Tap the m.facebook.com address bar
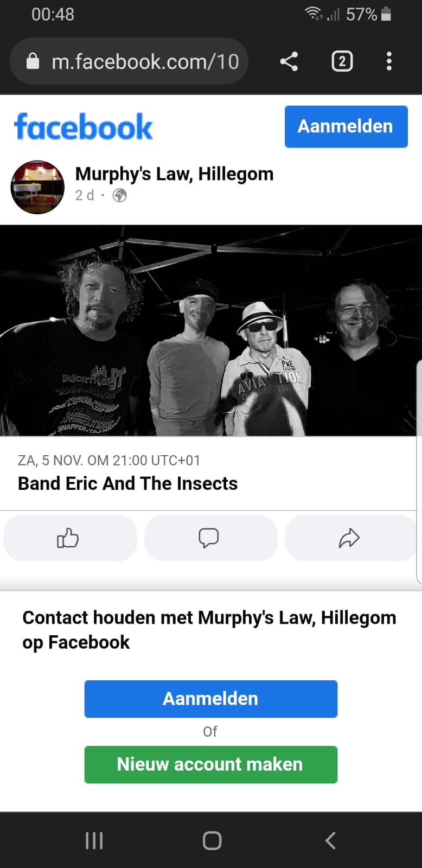Image resolution: width=422 pixels, height=868 pixels. pos(129,61)
